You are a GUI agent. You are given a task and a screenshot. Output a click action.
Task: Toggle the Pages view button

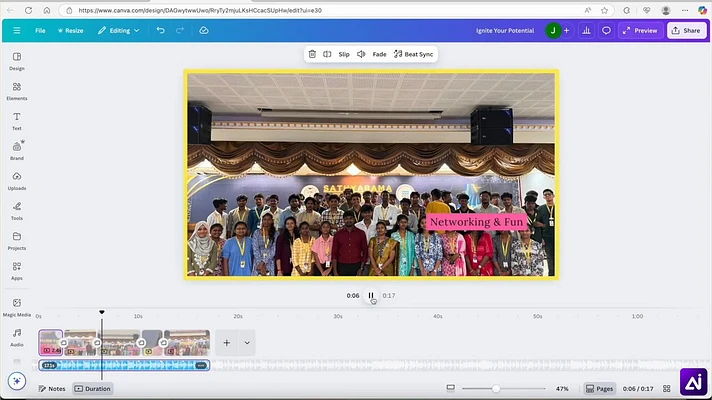pyautogui.click(x=599, y=389)
